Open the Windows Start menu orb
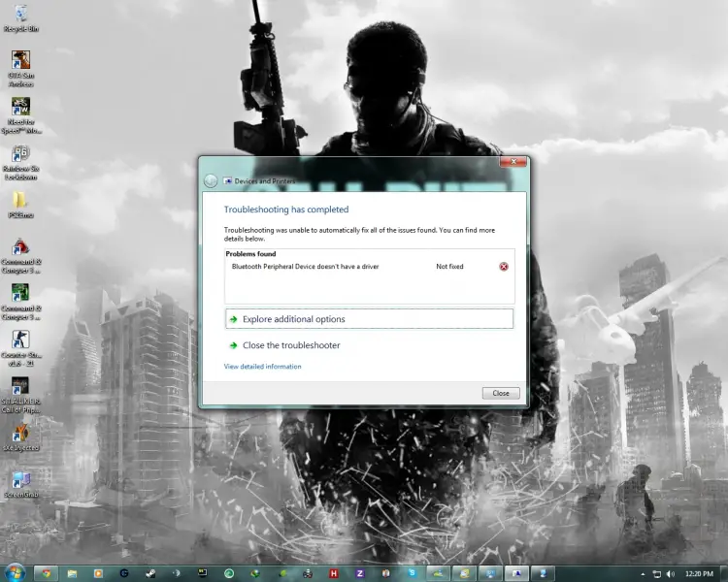The image size is (728, 582). click(15, 573)
